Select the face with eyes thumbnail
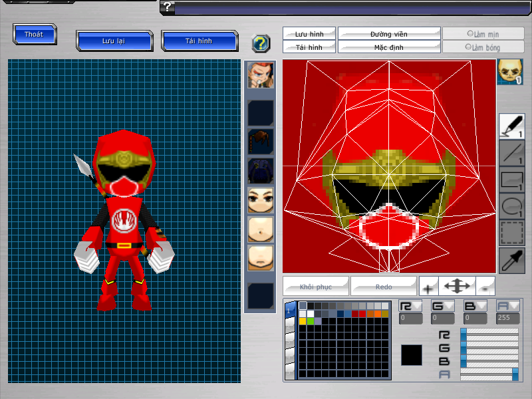532x399 pixels. [x=260, y=200]
